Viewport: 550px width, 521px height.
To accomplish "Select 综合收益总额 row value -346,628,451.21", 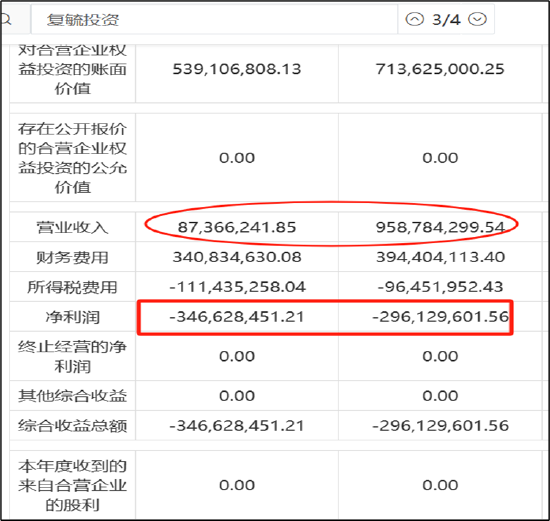I will click(236, 426).
